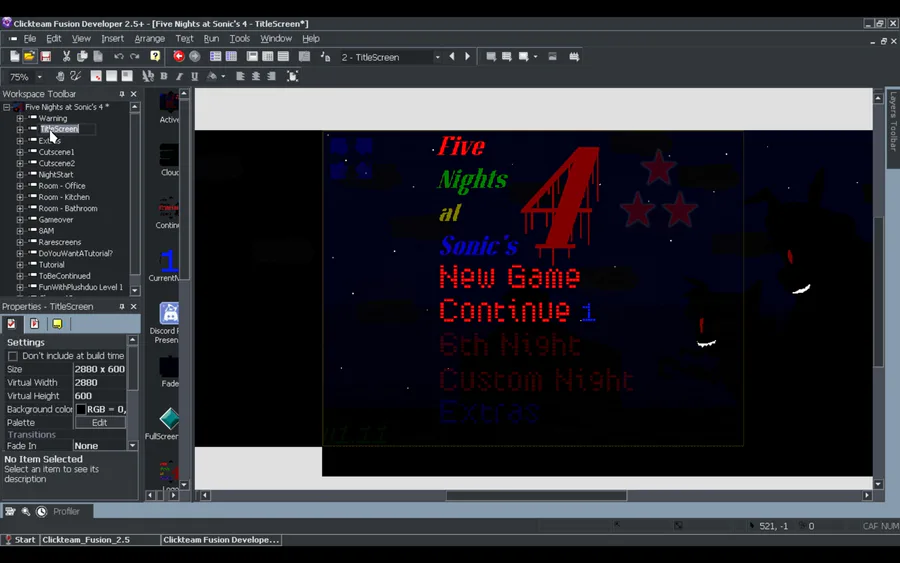Open the Storyboard Editor
Image resolution: width=900 pixels, height=563 pixels.
[215, 56]
